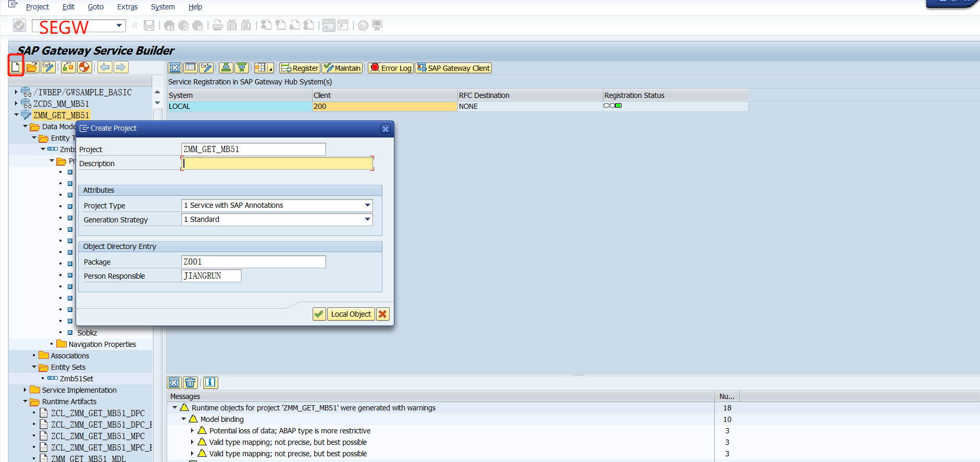The height and width of the screenshot is (462, 980).
Task: Expand the Potential loss of data message
Action: (x=192, y=431)
